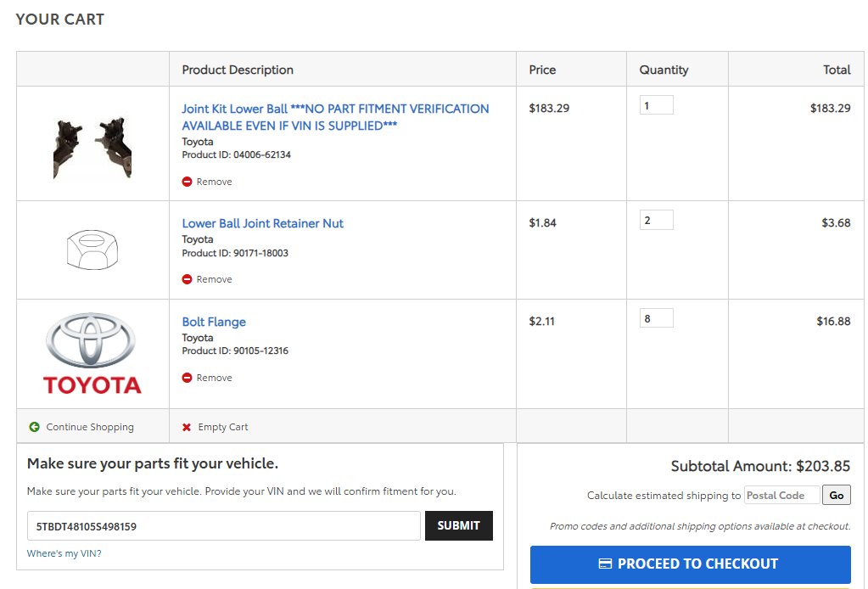Open the Where's my VIN? link
The image size is (868, 589).
point(64,553)
